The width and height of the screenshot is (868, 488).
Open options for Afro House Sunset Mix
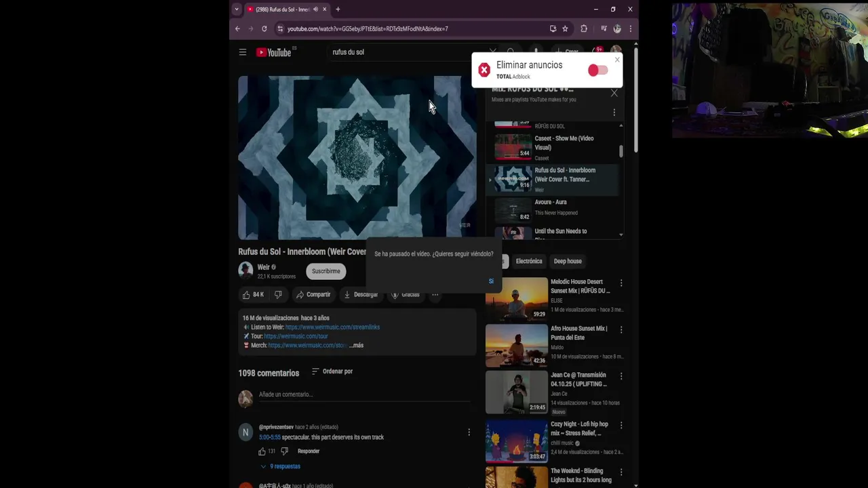coord(621,329)
